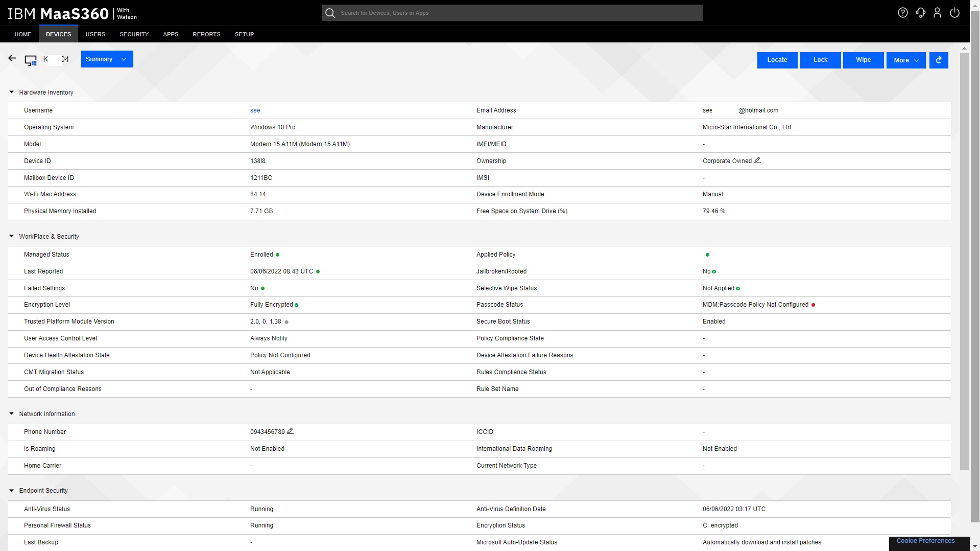The image size is (980, 551).
Task: Click the Windows device icon
Action: tap(31, 60)
